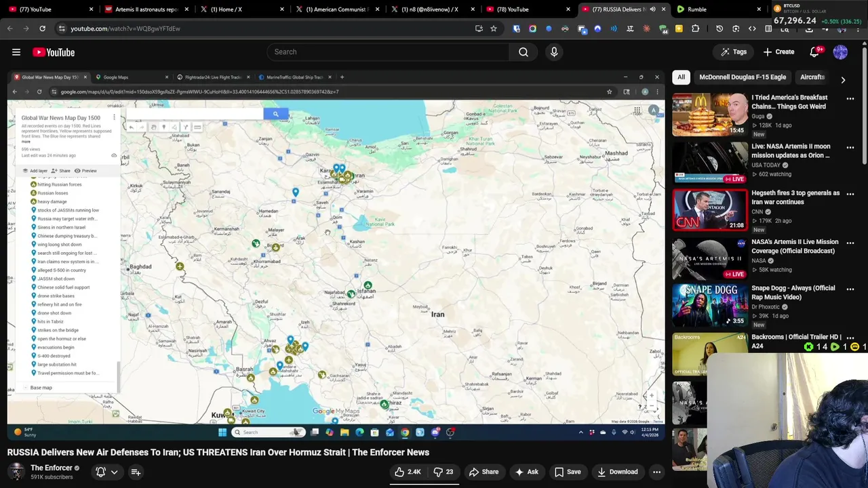Open options menu for Snape Dogg video

(850, 289)
